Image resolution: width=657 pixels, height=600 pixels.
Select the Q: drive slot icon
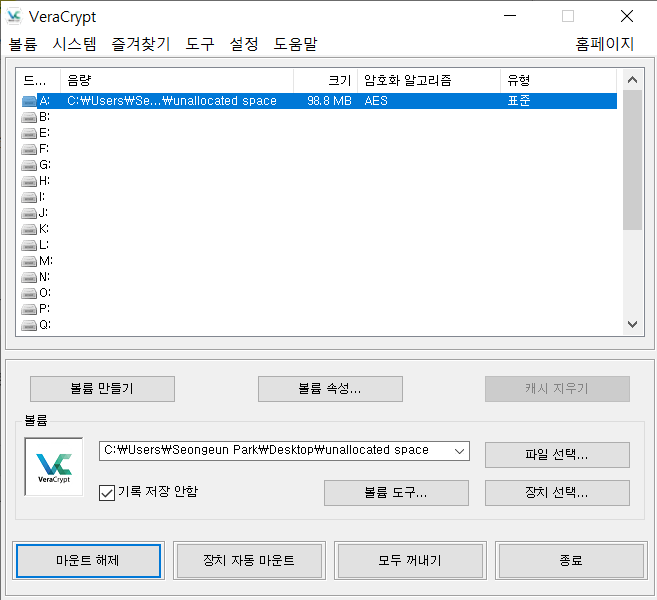29,325
